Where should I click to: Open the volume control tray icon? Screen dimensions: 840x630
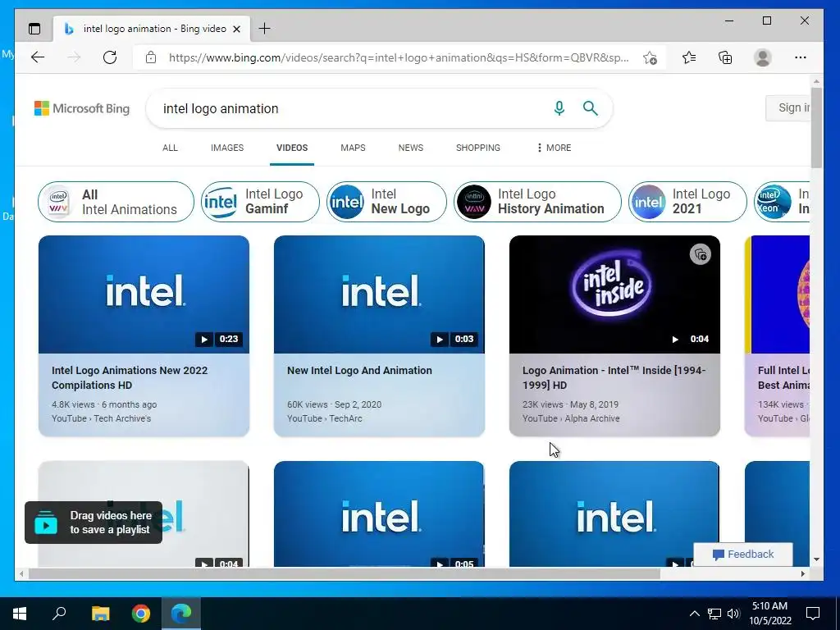(733, 614)
